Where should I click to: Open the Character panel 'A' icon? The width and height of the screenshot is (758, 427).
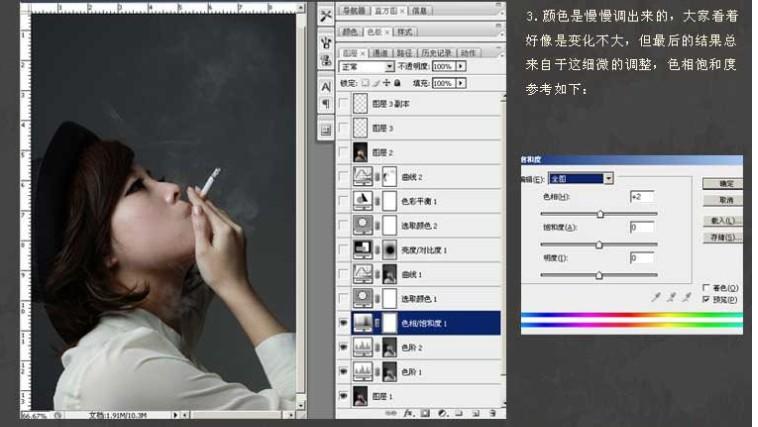(326, 87)
